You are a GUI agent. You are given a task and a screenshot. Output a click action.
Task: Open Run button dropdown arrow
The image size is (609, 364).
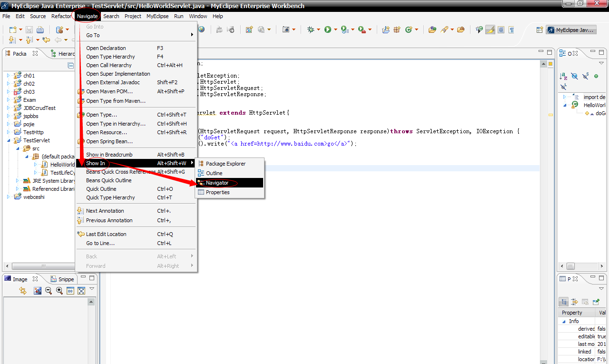335,30
